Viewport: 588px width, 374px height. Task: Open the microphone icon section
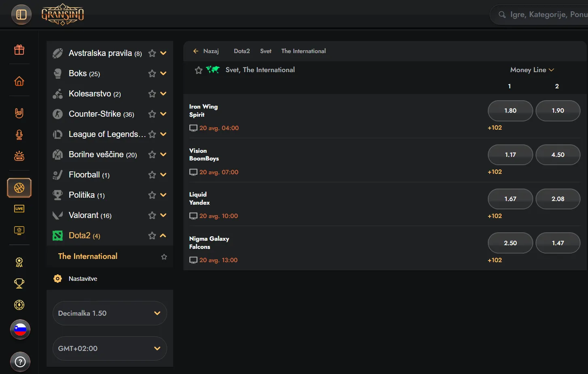19,135
